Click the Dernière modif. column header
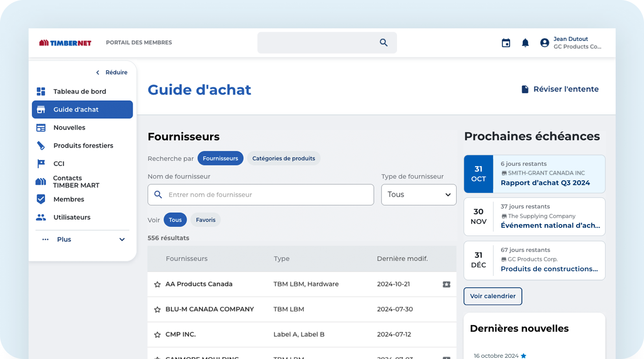Viewport: 644px width, 359px height. pos(402,259)
